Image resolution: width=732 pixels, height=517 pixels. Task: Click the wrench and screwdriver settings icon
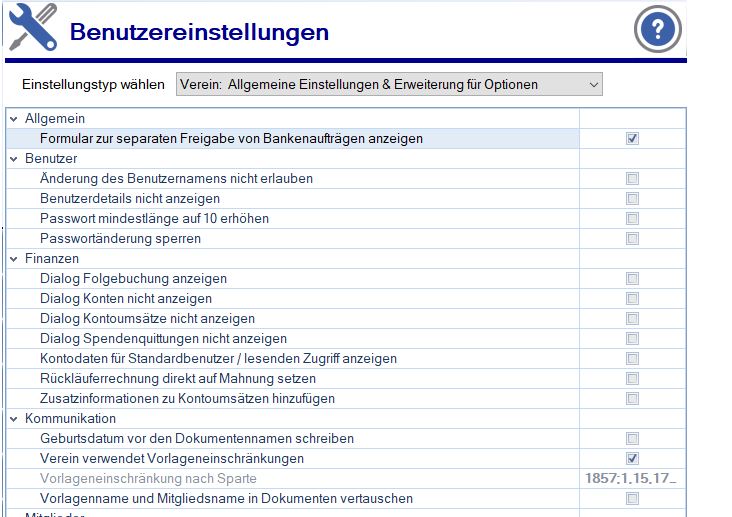point(33,27)
